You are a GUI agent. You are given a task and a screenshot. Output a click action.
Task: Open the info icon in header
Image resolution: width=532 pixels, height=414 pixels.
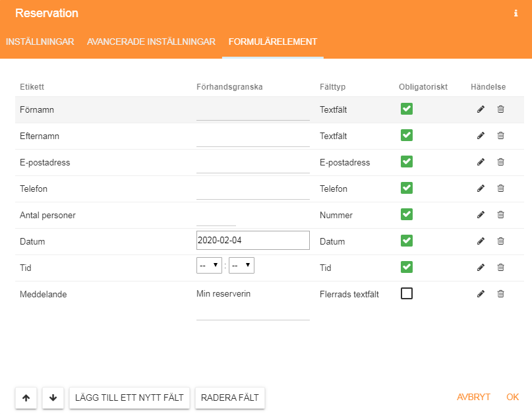[x=516, y=13]
